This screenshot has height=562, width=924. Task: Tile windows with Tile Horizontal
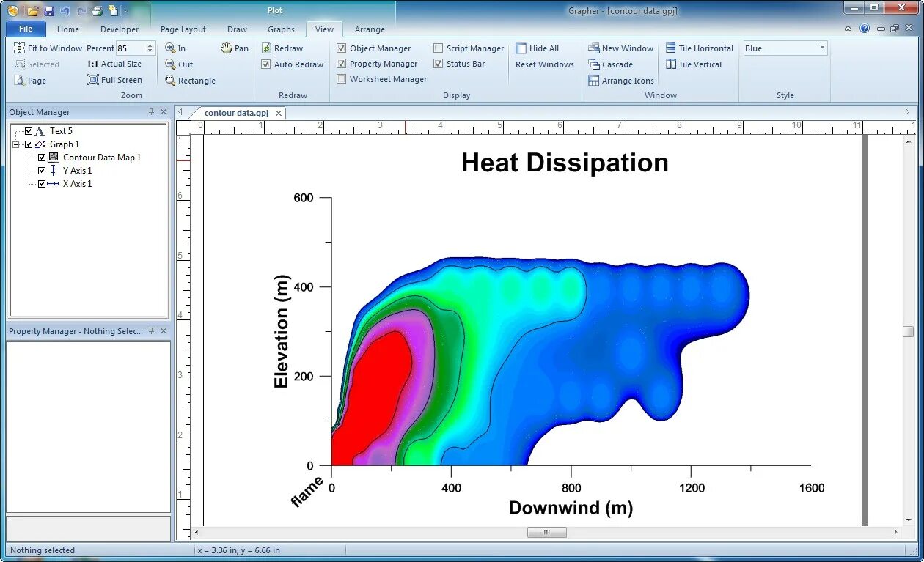[700, 48]
